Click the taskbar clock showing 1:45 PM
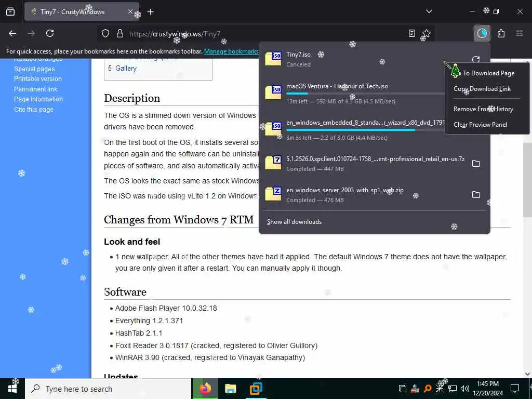 point(487,389)
